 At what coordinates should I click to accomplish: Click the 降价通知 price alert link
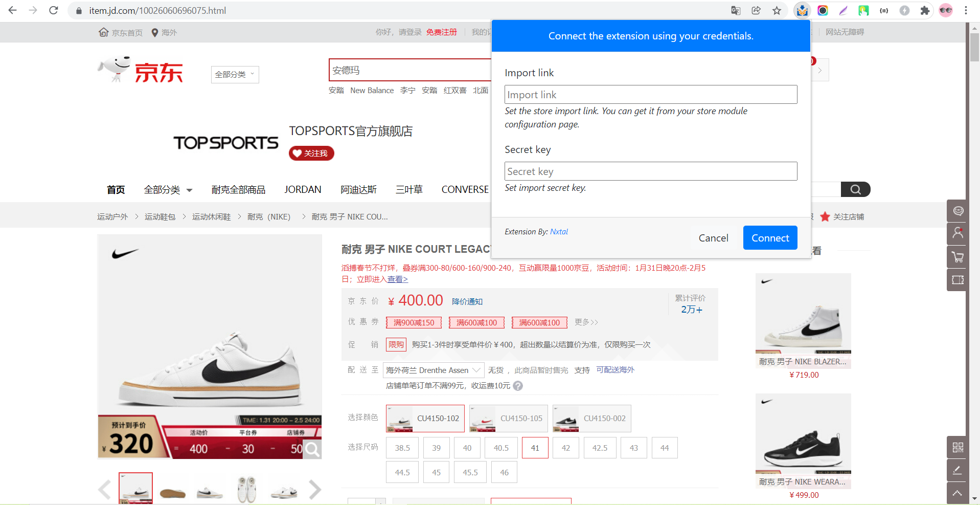click(467, 302)
